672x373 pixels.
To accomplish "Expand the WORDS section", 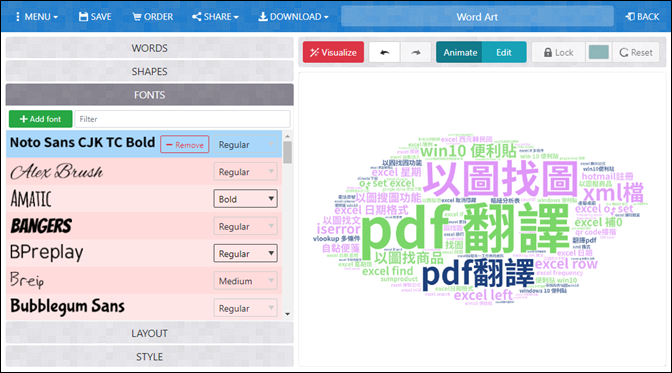I will 150,48.
